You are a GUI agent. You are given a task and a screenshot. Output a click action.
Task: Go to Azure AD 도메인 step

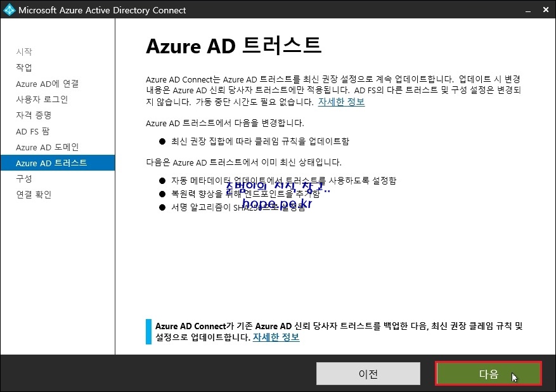coord(47,147)
